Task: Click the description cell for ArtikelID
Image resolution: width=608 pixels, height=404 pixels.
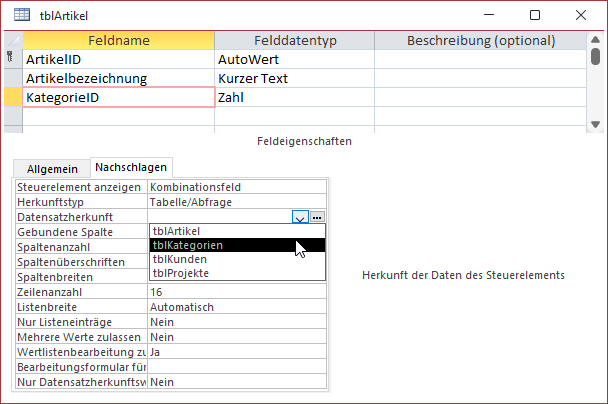Action: pos(480,59)
